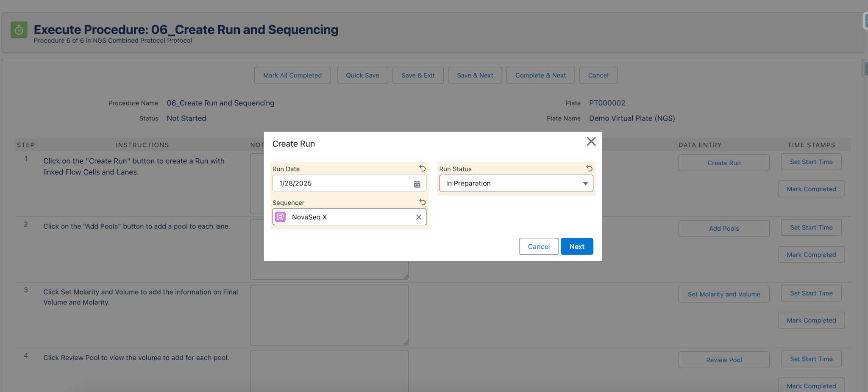Click the Add Pools button

pos(724,229)
